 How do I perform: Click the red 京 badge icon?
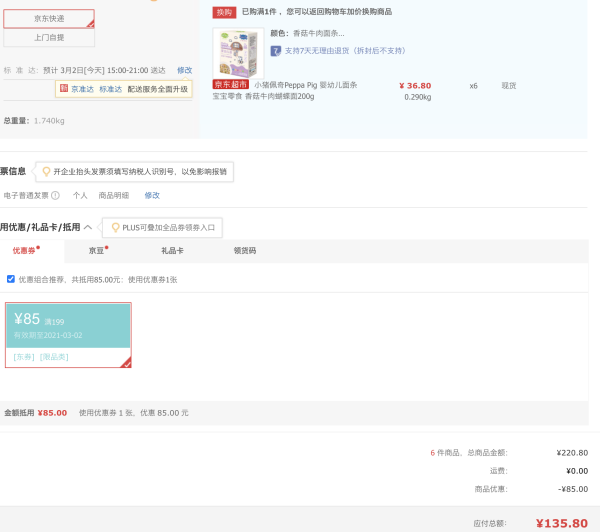click(64, 89)
